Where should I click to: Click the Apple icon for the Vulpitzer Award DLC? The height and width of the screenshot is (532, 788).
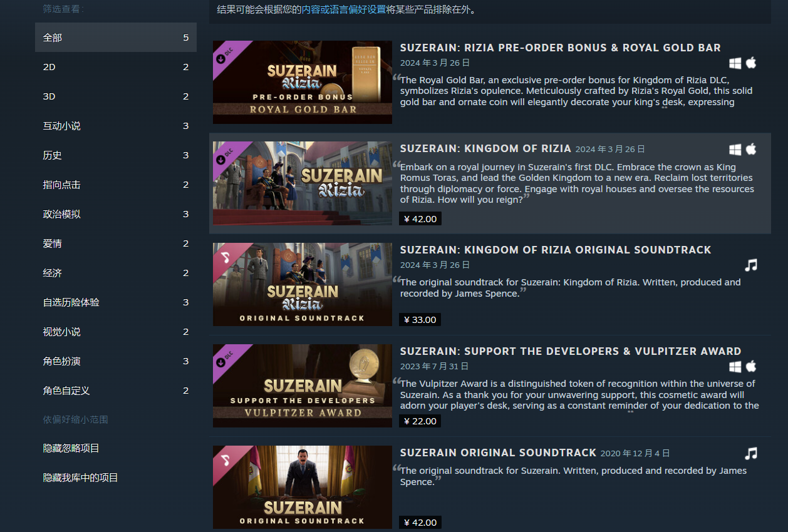751,367
